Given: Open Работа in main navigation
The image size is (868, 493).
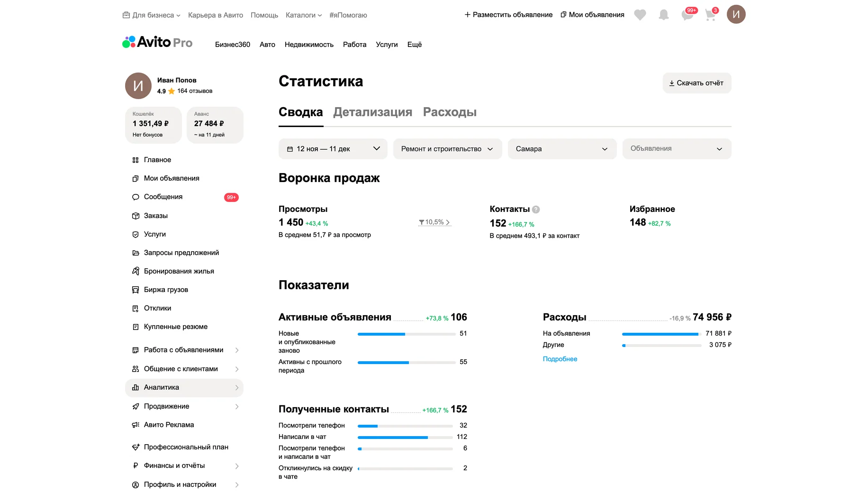Looking at the screenshot, I should [355, 45].
